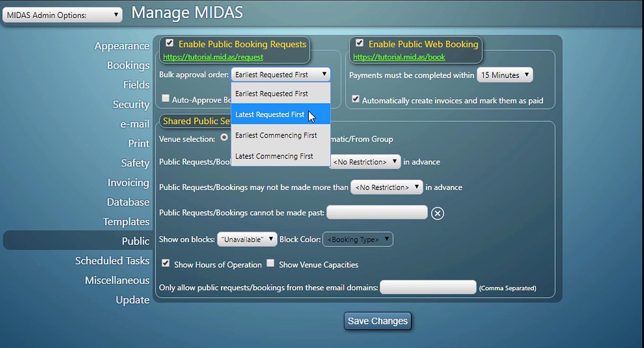Enable Show Venue Capacities checkbox

click(270, 263)
